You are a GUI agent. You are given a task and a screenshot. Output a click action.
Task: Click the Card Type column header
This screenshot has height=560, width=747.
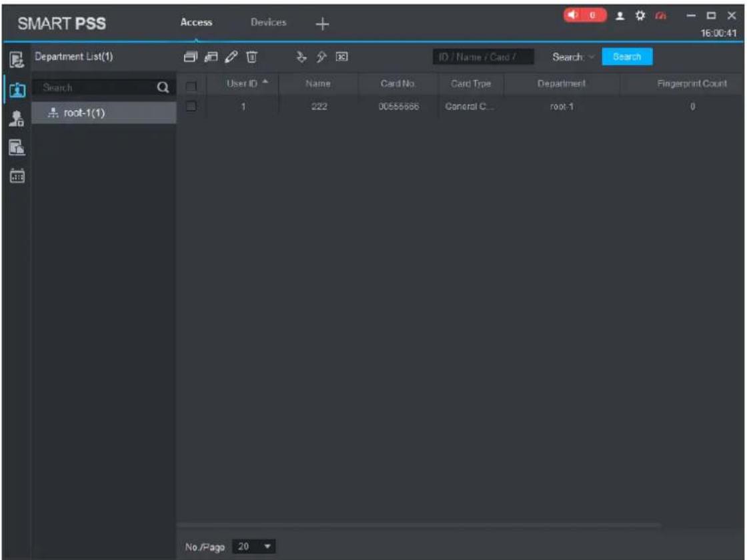471,83
